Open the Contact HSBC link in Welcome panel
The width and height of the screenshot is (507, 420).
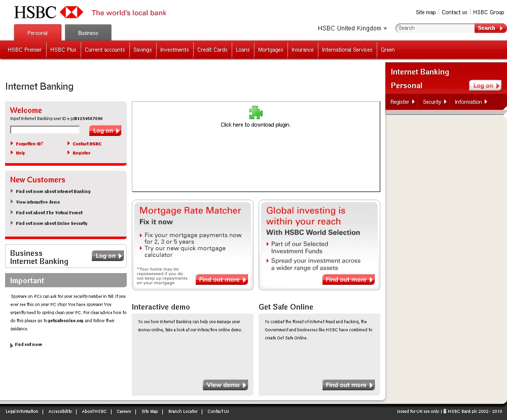(x=87, y=144)
